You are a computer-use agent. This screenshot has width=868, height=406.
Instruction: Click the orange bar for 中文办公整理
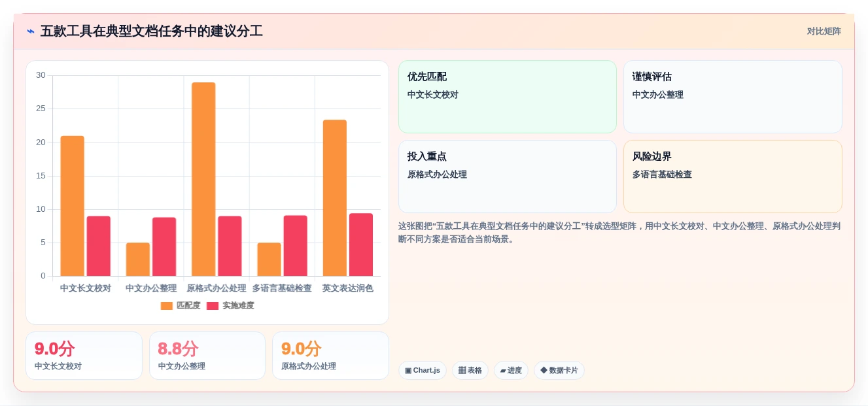(x=138, y=260)
